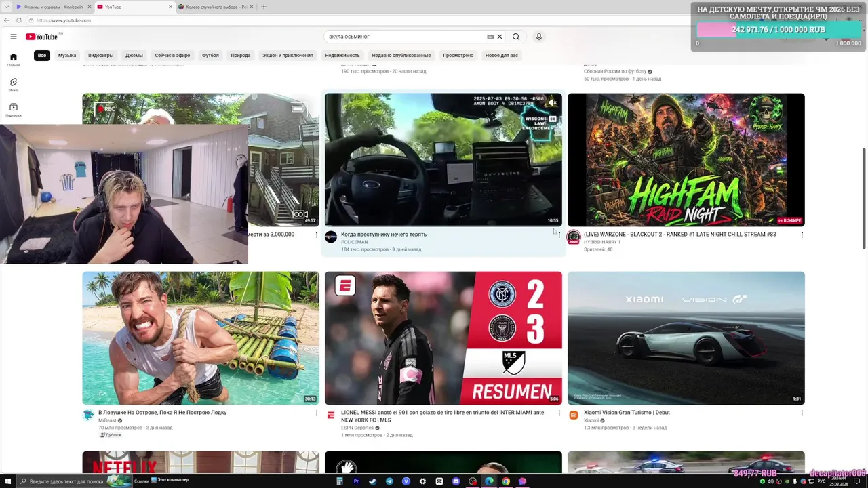Open the POLICEMAN channel avatar
This screenshot has height=488, width=868.
coord(331,237)
